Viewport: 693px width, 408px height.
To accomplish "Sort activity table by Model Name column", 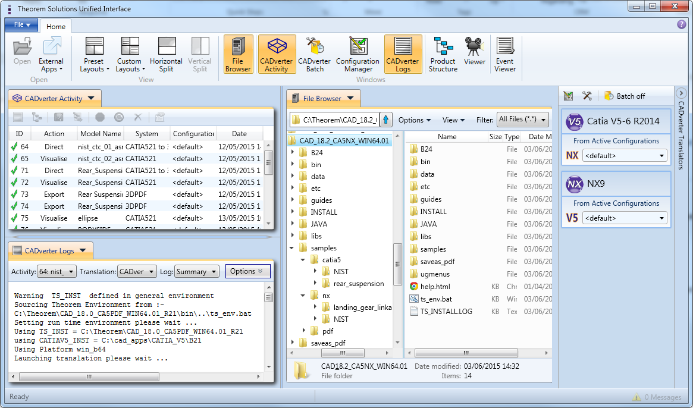I will pos(101,133).
